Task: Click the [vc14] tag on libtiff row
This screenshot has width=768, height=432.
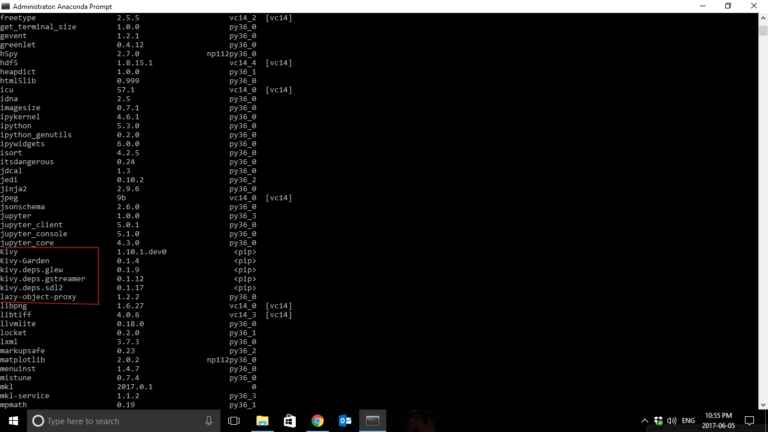Action: (279, 315)
